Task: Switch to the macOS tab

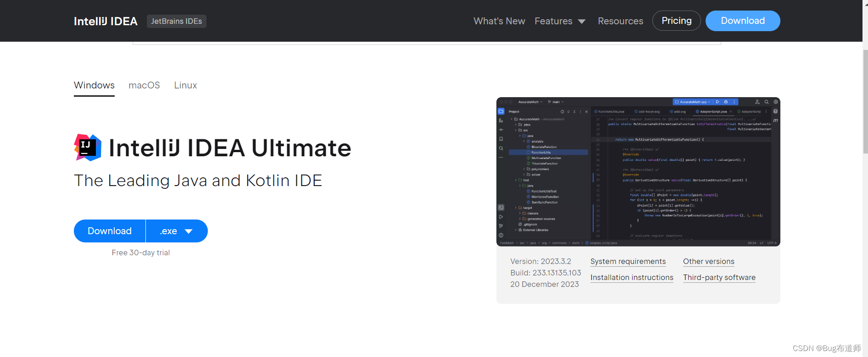Action: pyautogui.click(x=144, y=85)
